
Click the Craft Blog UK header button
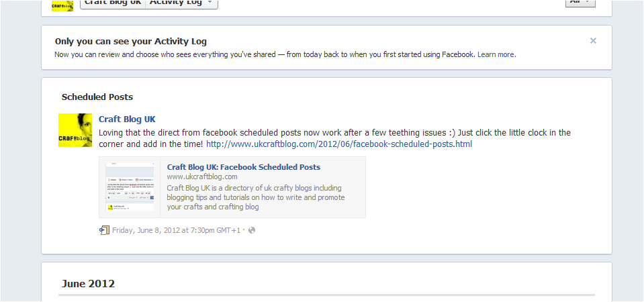[x=113, y=3]
